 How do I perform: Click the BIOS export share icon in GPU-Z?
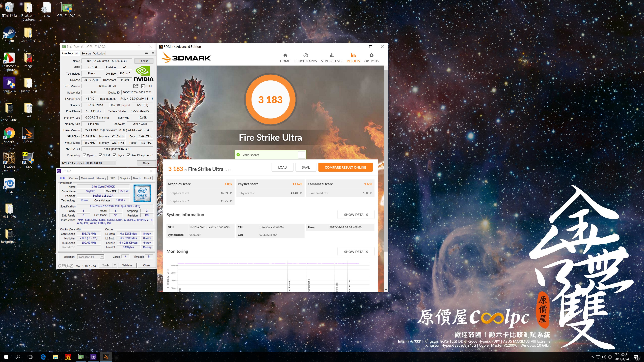pos(136,86)
